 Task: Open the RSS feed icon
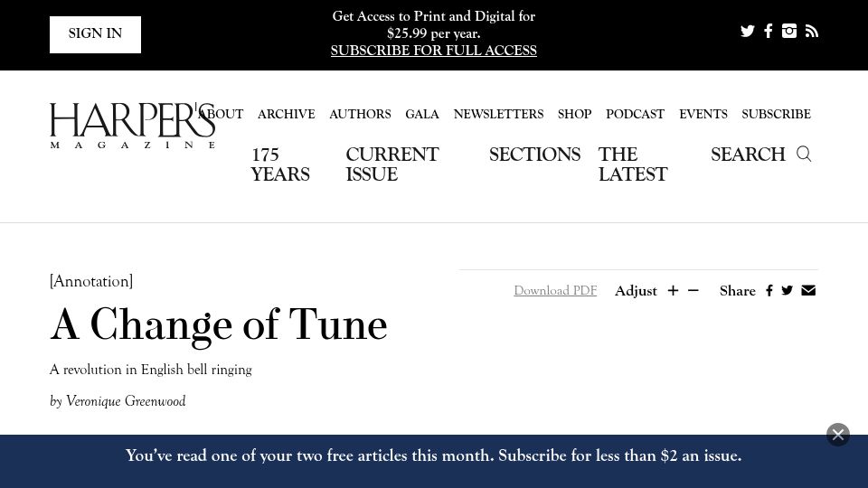point(812,31)
